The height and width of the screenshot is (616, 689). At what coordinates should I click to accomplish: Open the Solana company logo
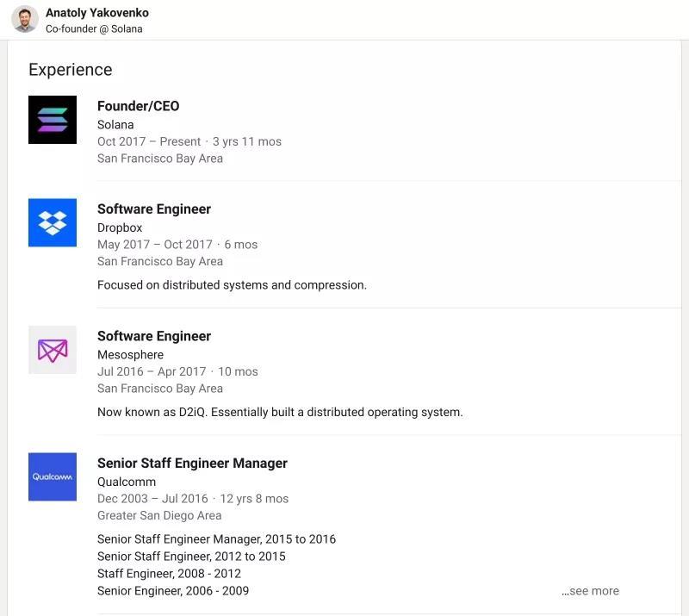pos(53,120)
